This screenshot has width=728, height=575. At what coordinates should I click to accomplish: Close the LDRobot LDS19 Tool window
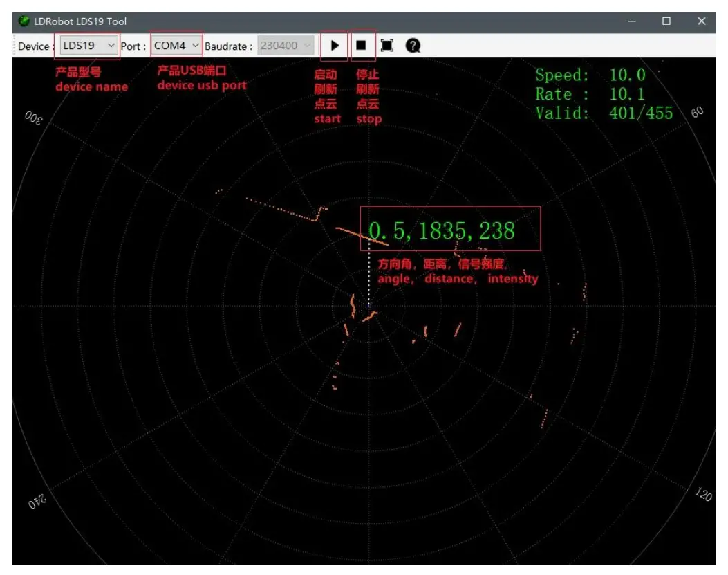[702, 21]
